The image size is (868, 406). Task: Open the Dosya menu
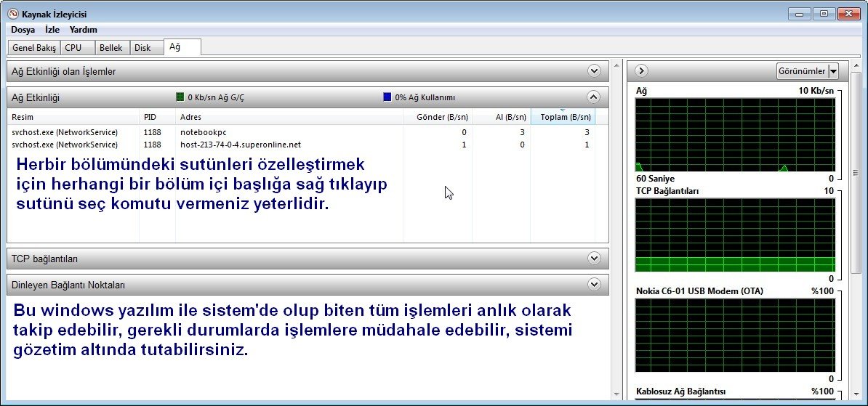click(23, 30)
